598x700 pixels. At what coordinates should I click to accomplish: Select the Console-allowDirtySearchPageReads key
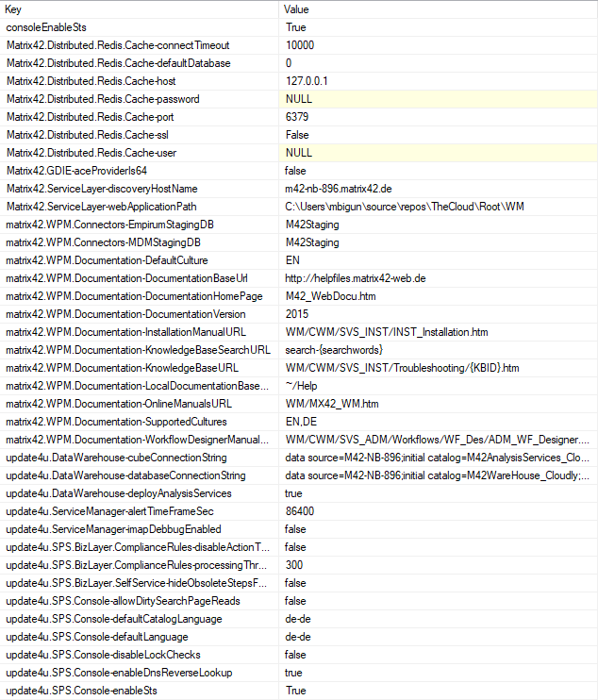click(140, 601)
